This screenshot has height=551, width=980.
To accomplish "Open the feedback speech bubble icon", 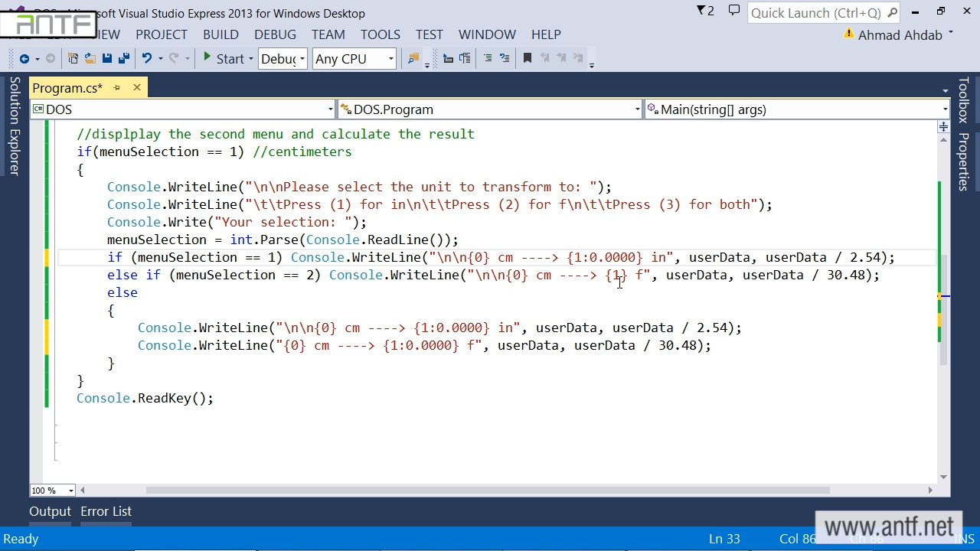I will click(733, 11).
